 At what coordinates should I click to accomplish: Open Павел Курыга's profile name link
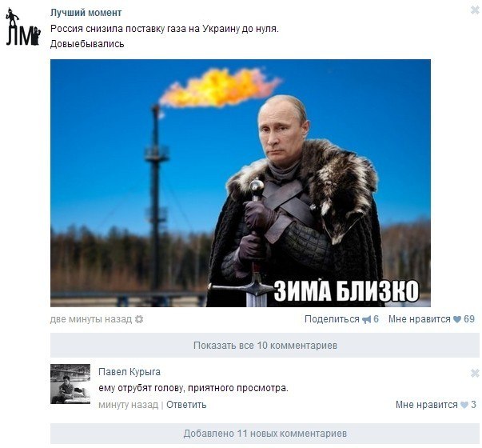(x=129, y=372)
